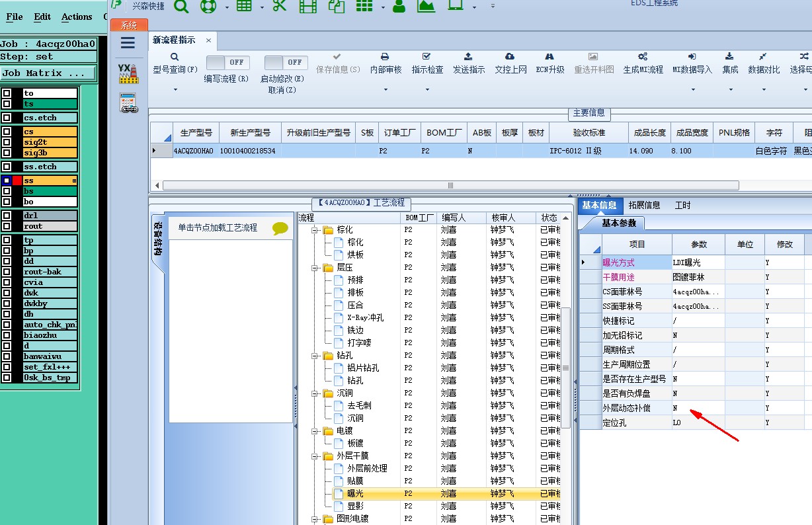Click the red color swatch beside 'ss' layer
The width and height of the screenshot is (812, 525).
point(17,181)
